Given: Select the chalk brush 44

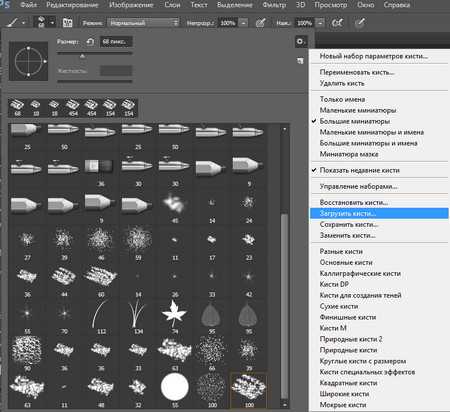Looking at the screenshot, I should pos(64,280).
